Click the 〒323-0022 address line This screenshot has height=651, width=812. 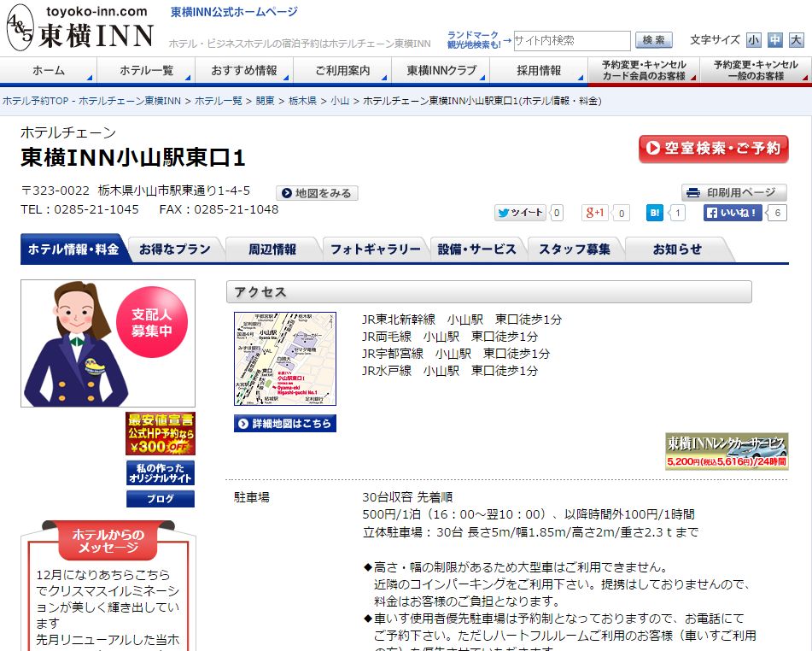pyautogui.click(x=135, y=191)
